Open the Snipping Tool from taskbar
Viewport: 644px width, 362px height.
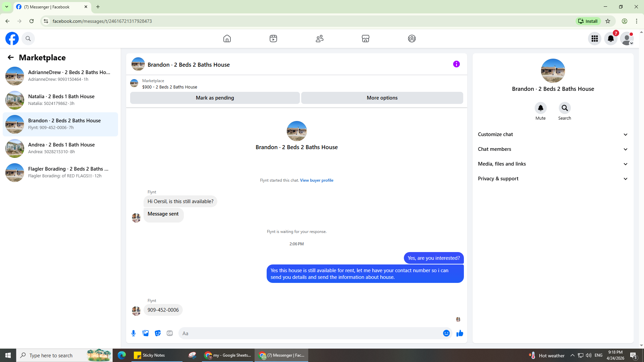click(192, 355)
